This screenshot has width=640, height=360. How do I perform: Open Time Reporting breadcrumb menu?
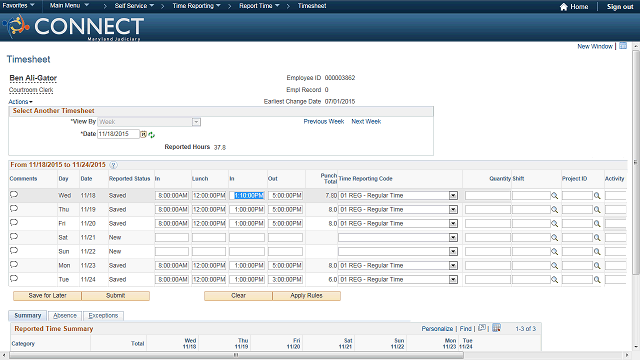[196, 6]
